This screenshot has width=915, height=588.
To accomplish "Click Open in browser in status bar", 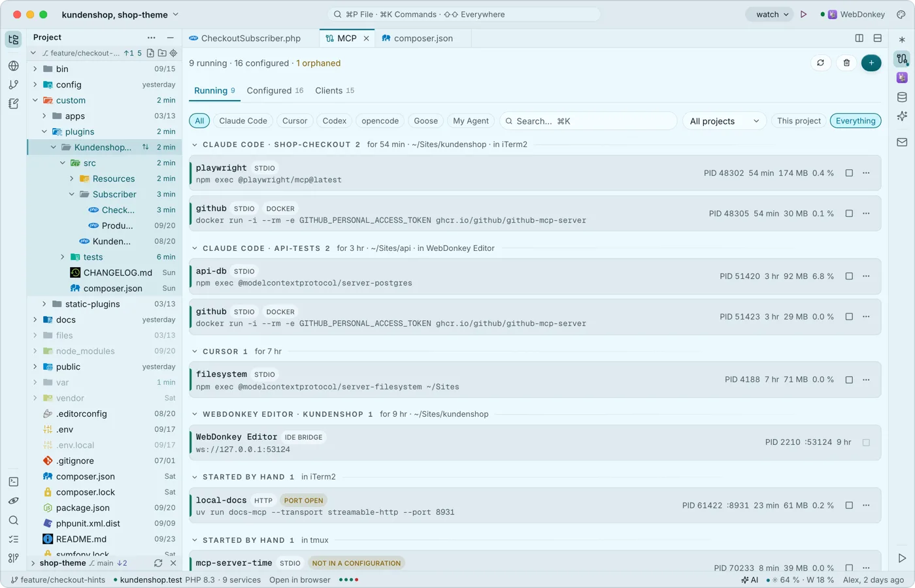I will pos(300,580).
